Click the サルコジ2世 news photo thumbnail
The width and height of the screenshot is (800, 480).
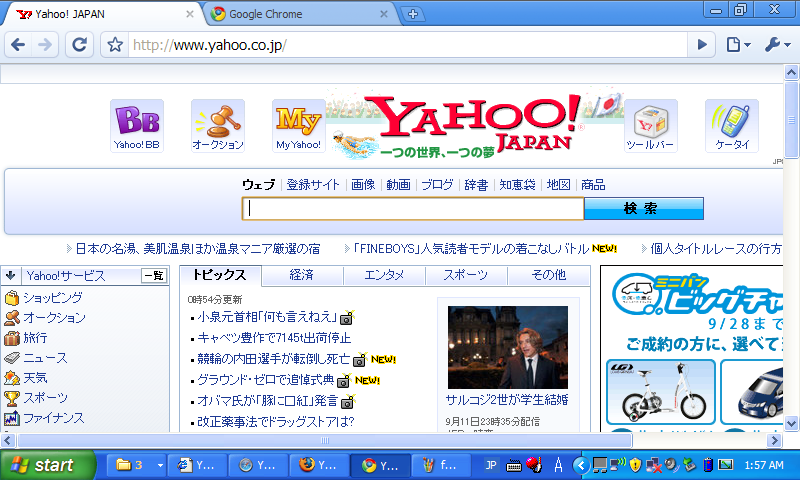(508, 347)
